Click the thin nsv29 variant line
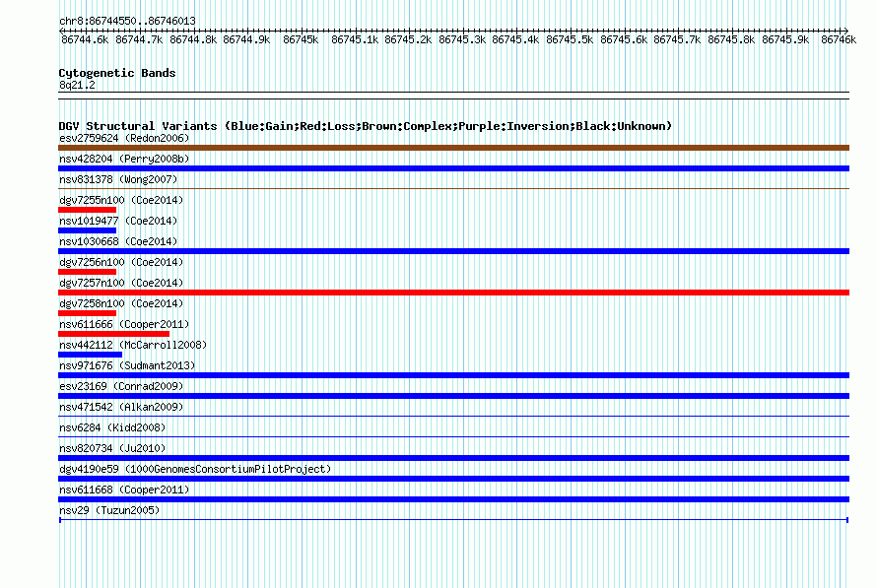The height and width of the screenshot is (588, 877). coord(453,520)
